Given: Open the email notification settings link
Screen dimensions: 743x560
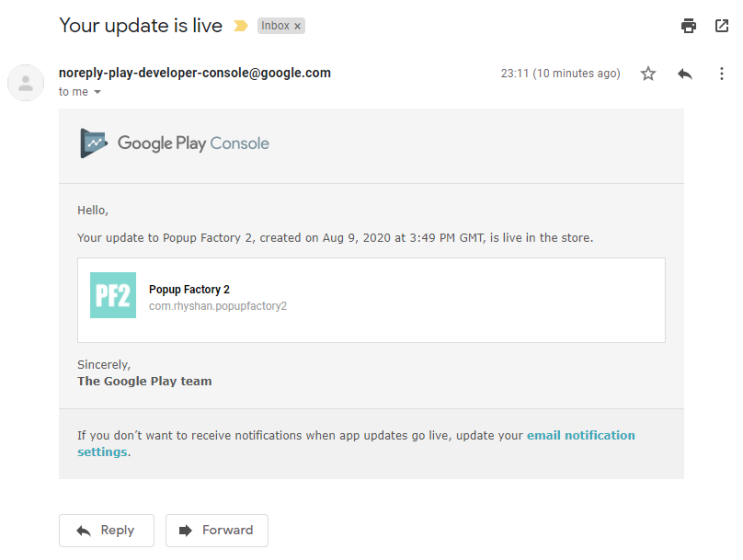Looking at the screenshot, I should [356, 443].
